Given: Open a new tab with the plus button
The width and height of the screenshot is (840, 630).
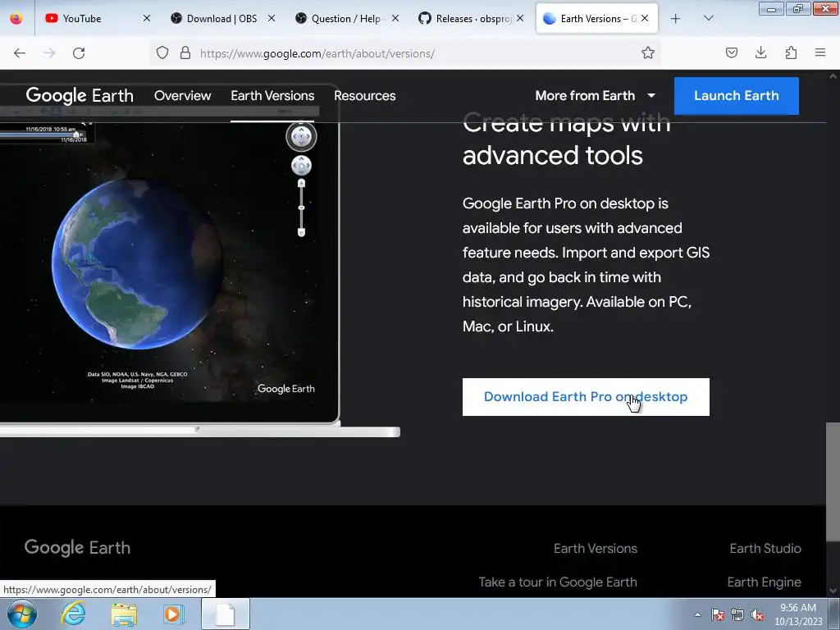Looking at the screenshot, I should [x=676, y=19].
